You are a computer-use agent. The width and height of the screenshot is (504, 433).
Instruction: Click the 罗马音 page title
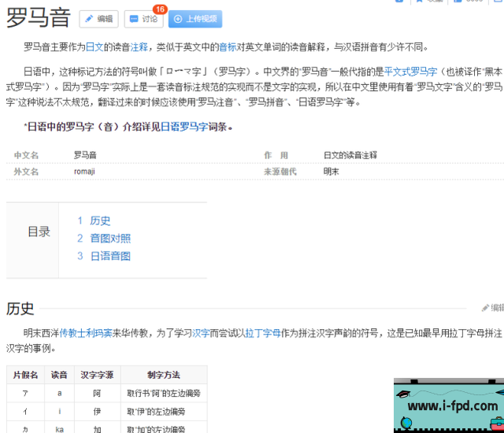click(x=39, y=18)
